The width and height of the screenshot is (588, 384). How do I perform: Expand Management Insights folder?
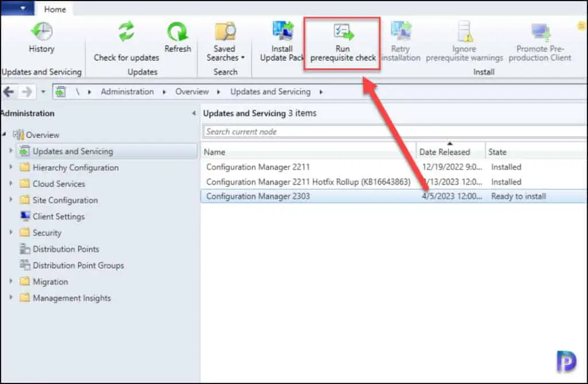tap(10, 297)
